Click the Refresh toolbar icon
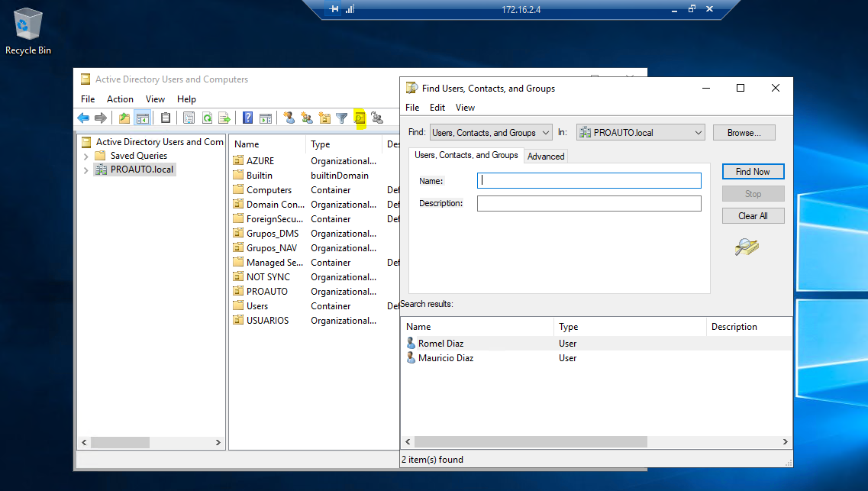 click(x=207, y=118)
